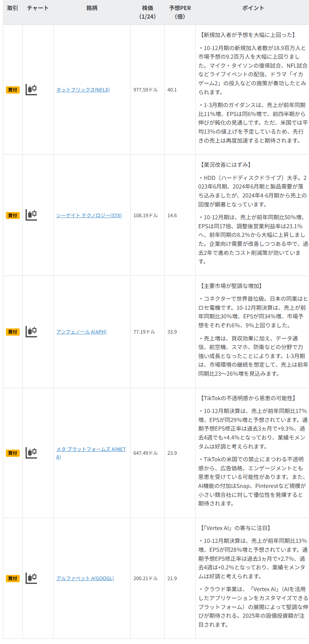Click the 銘柄 column header

(x=92, y=8)
